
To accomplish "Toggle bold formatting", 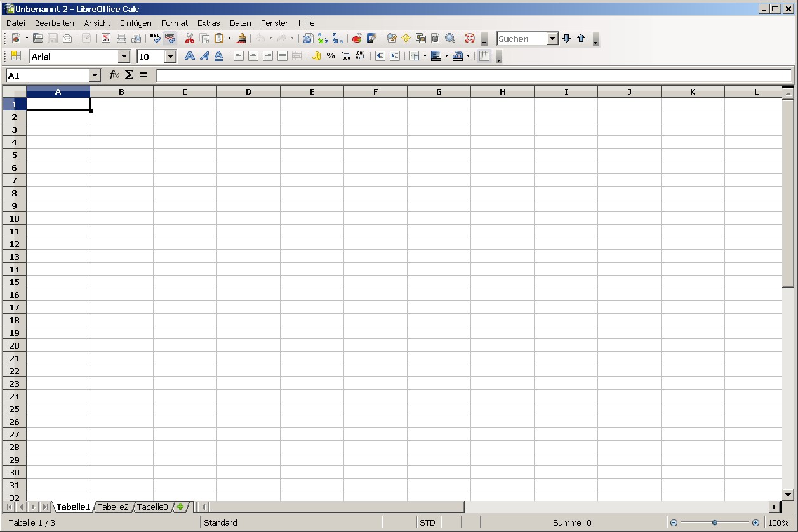I will click(189, 56).
